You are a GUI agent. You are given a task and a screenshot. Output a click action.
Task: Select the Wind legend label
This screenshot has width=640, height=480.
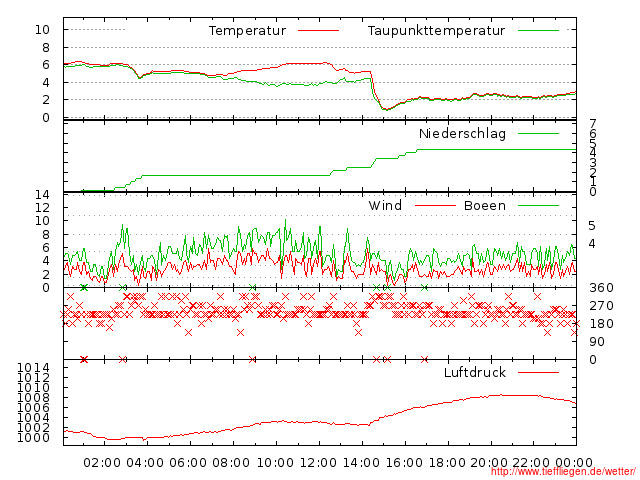385,205
